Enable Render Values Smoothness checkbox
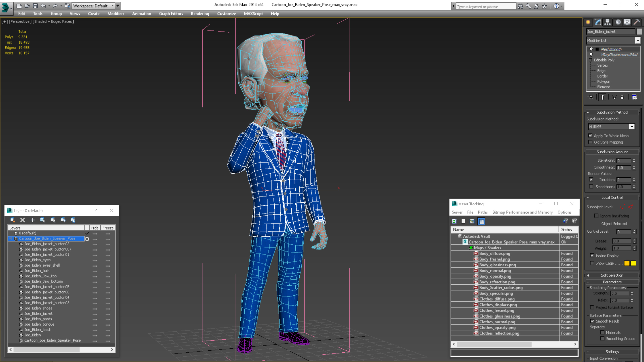Viewport: 644px width, 362px height. [x=591, y=187]
